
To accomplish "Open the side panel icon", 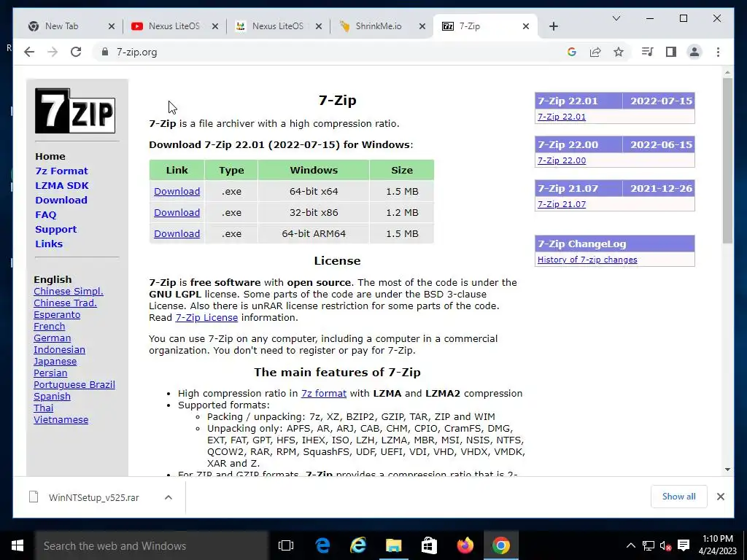I will [x=671, y=52].
